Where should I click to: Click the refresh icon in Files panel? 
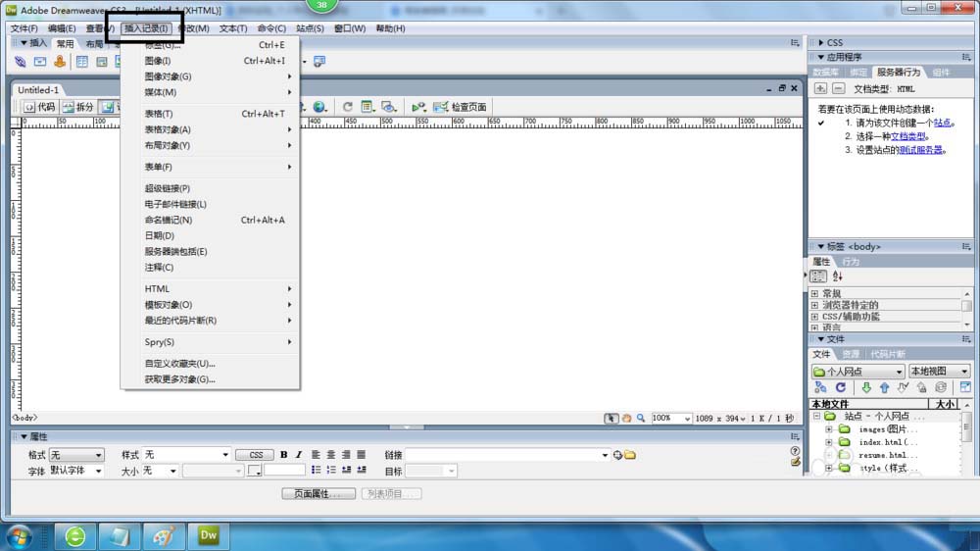841,388
